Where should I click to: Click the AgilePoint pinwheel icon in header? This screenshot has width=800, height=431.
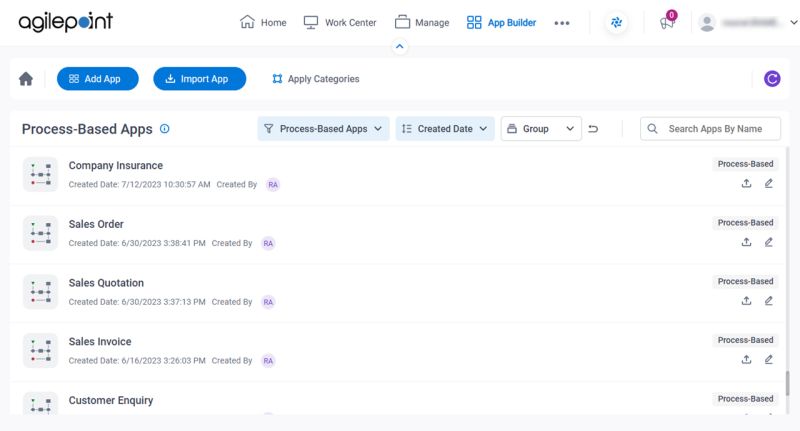616,22
